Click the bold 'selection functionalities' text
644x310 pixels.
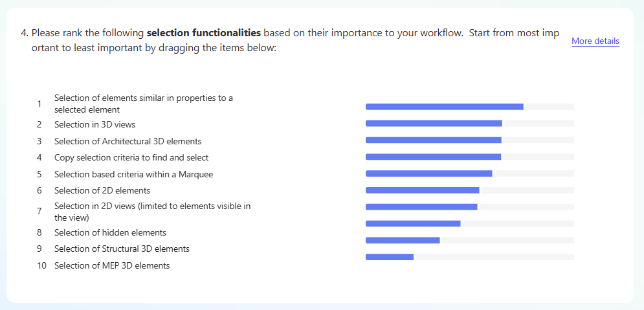(204, 33)
